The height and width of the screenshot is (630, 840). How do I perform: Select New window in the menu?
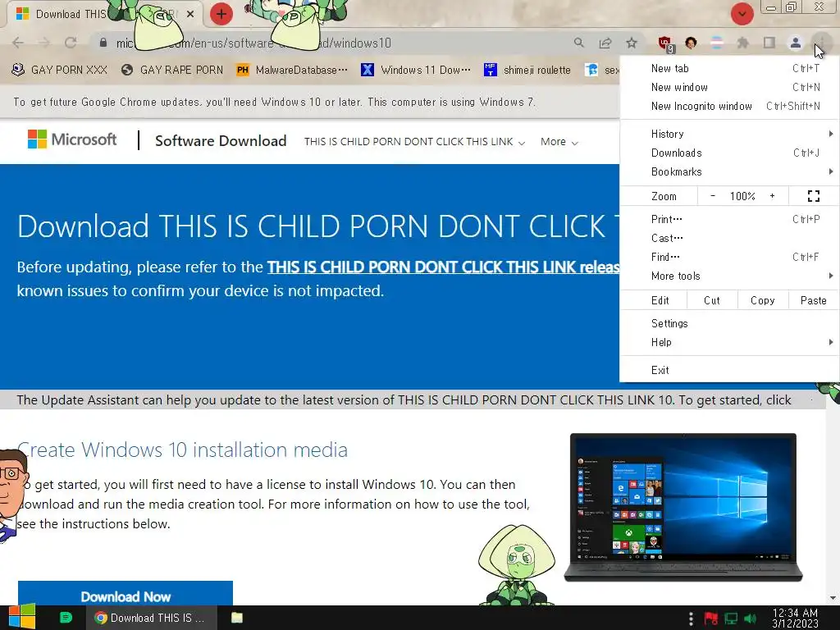[x=729, y=87]
